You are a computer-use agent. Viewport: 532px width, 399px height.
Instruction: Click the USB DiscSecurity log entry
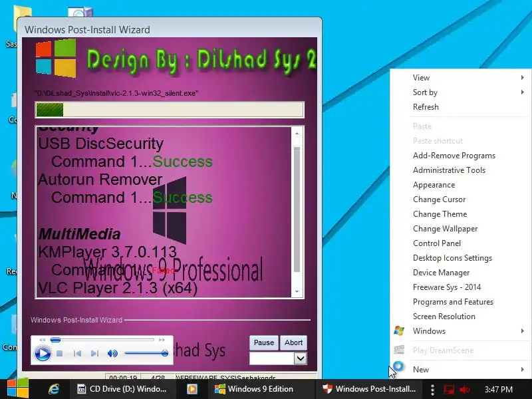pos(101,144)
